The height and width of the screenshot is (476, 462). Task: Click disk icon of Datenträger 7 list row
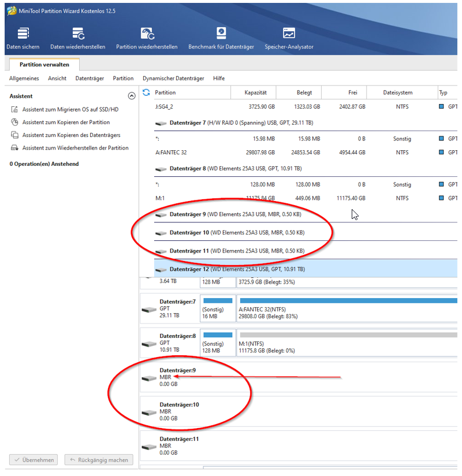click(161, 123)
